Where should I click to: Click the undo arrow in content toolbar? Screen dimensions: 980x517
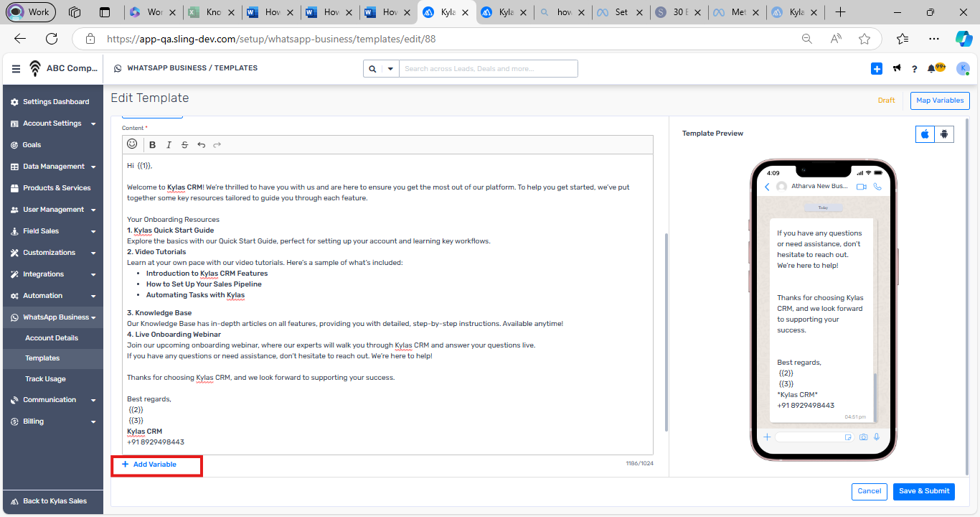coord(201,145)
